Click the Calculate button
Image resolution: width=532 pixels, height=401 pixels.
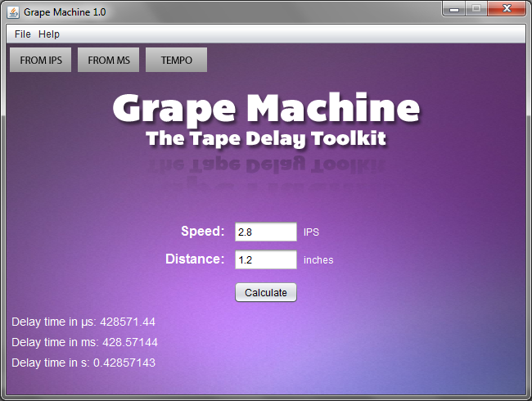pos(266,292)
